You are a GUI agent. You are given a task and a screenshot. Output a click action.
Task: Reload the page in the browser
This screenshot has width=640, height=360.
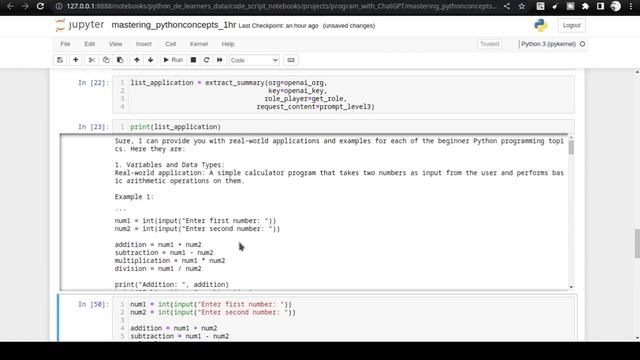[x=40, y=6]
